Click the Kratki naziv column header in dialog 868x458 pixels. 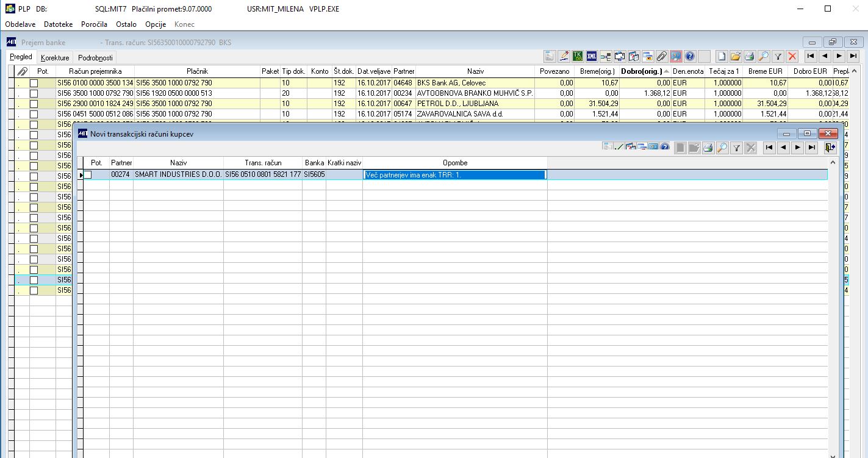point(345,163)
